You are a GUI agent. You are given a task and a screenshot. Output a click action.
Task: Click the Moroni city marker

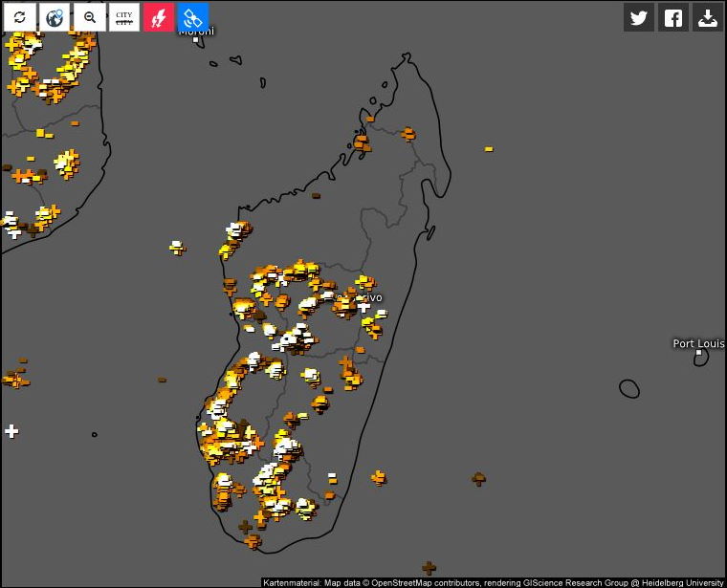pos(196,40)
